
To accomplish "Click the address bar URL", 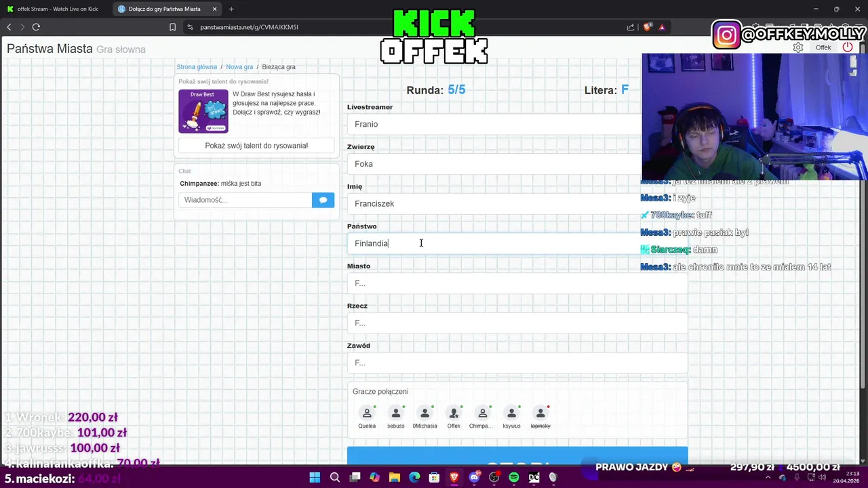I will [249, 27].
